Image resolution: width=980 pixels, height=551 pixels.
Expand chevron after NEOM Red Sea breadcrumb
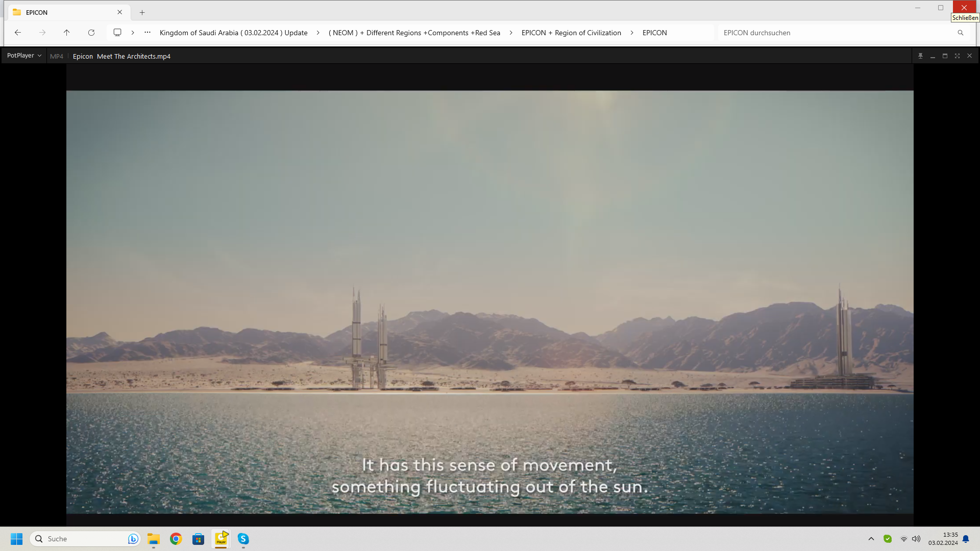[x=511, y=33]
